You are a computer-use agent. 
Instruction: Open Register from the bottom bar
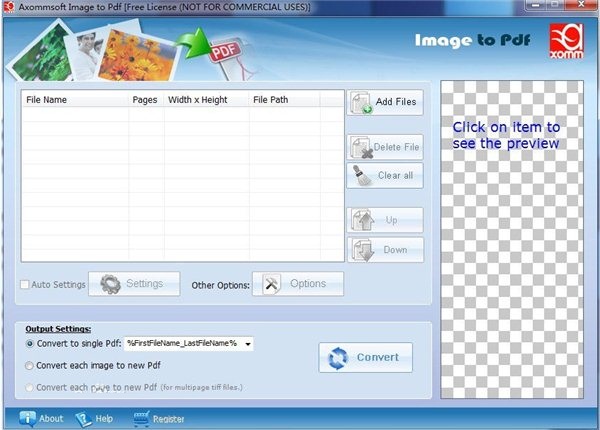[159, 419]
